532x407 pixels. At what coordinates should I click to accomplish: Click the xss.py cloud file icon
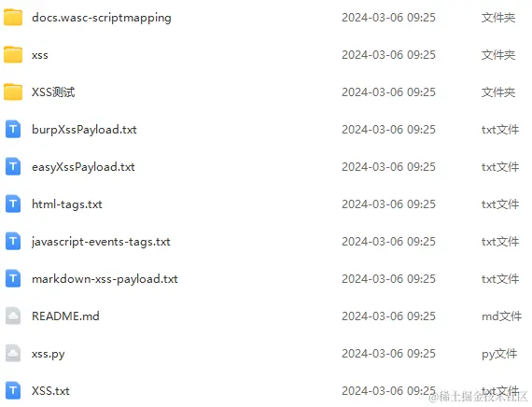(x=13, y=354)
